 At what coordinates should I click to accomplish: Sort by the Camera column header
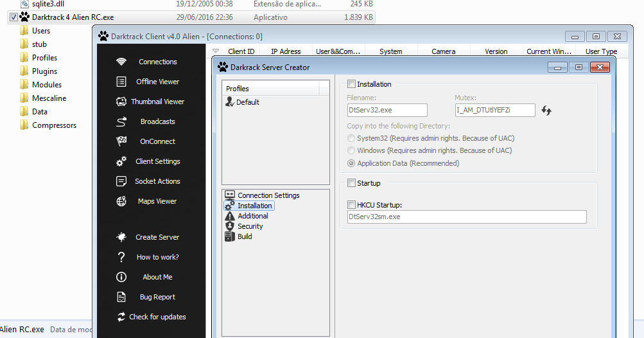444,51
